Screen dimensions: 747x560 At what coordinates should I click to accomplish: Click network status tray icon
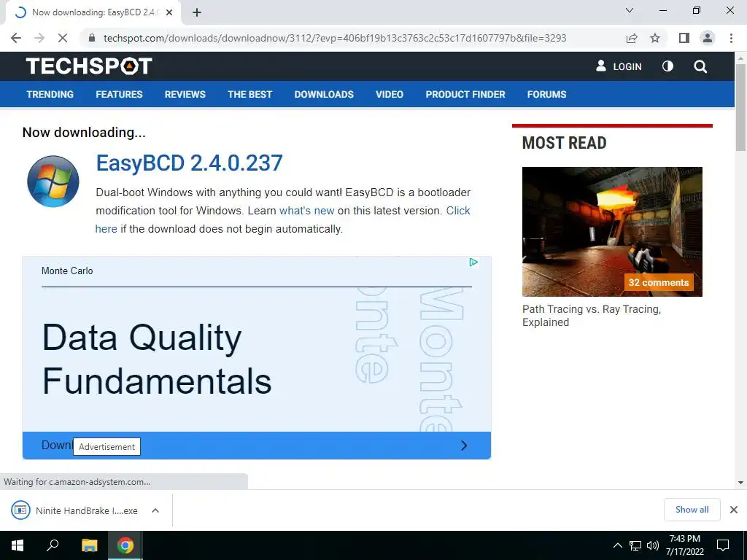[635, 545]
